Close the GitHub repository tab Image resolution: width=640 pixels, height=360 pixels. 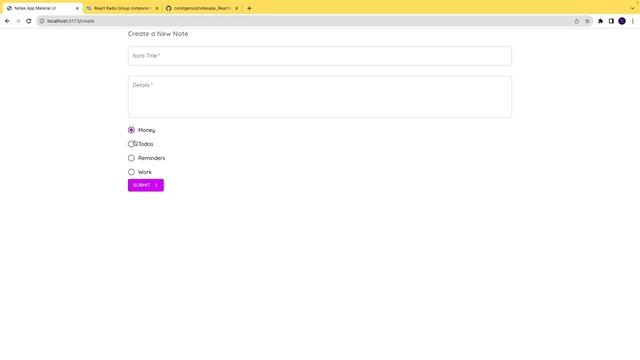point(236,8)
